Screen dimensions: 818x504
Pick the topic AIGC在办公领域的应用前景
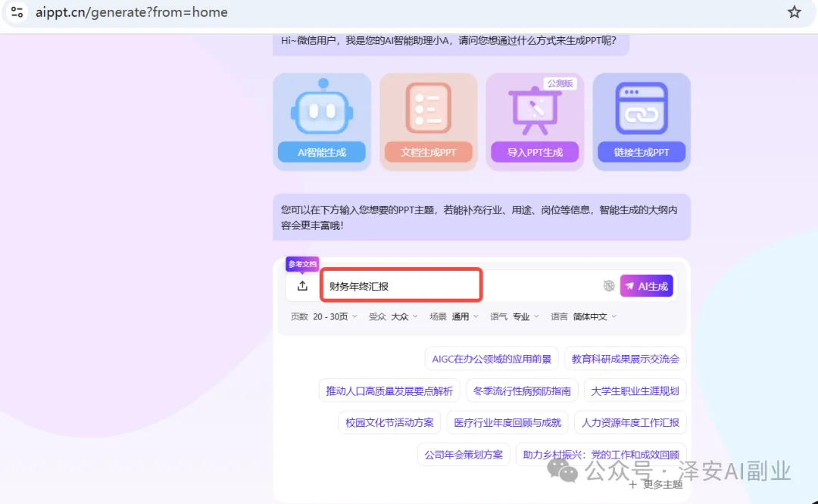pyautogui.click(x=492, y=359)
